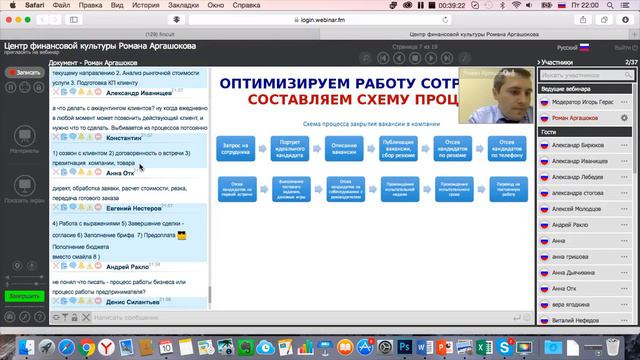Click the пригласить на вебинар link
This screenshot has width=640, height=360.
click(x=31, y=52)
